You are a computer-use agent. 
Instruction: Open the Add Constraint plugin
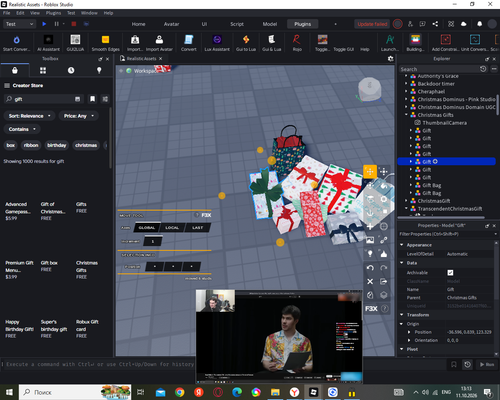(446, 43)
